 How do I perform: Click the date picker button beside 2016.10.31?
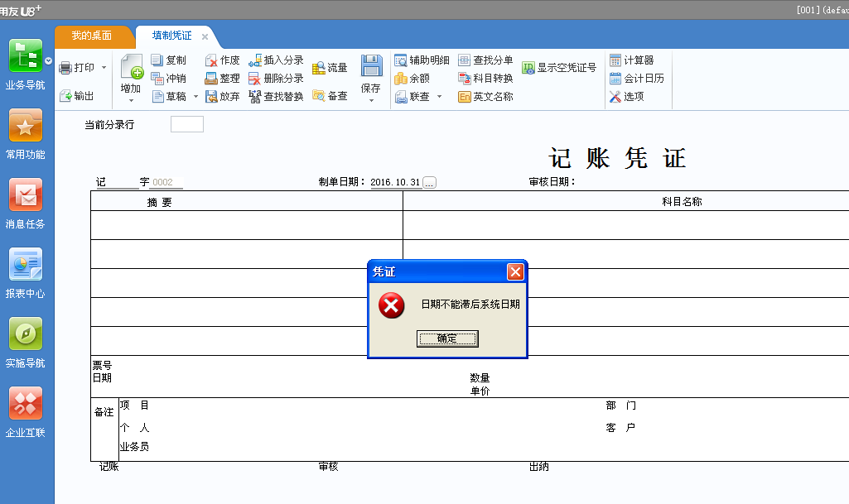click(x=429, y=182)
